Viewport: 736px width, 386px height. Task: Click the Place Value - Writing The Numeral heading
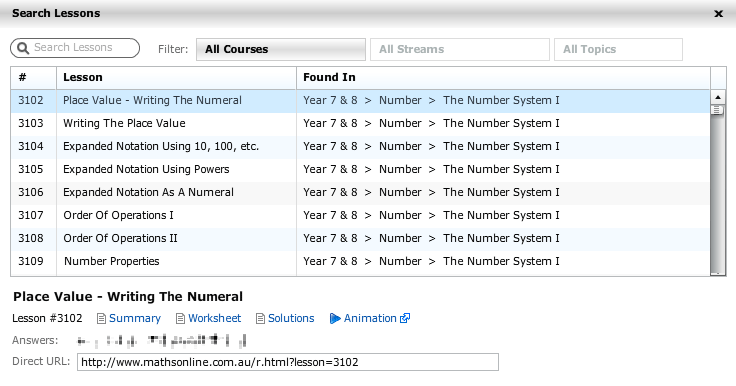pos(128,297)
